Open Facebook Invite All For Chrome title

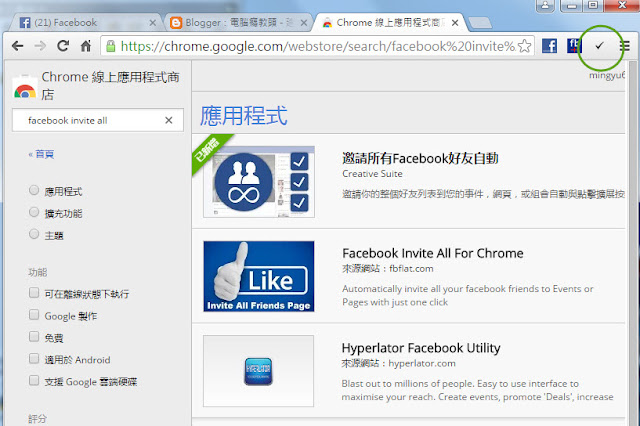click(x=433, y=253)
